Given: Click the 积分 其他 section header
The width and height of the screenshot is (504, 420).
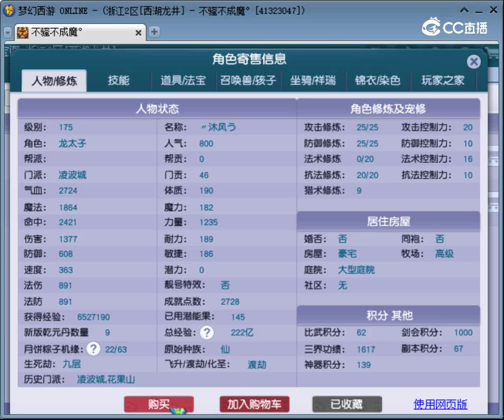Looking at the screenshot, I should point(388,315).
